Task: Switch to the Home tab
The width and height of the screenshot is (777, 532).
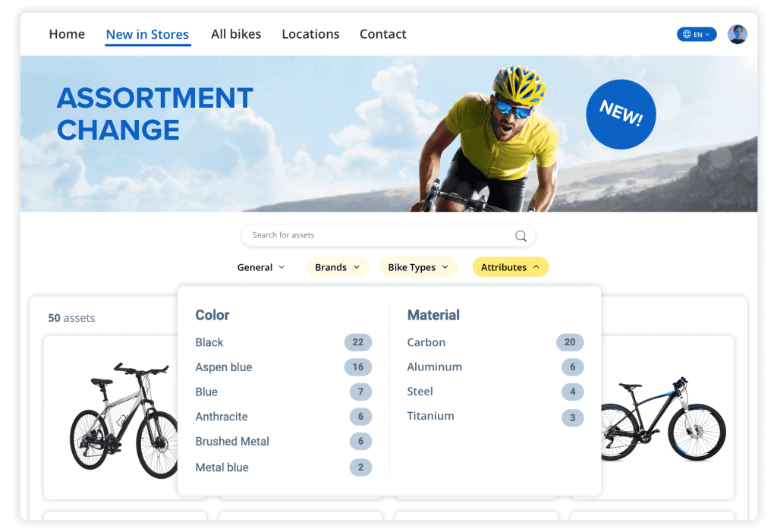Action: 67,33
